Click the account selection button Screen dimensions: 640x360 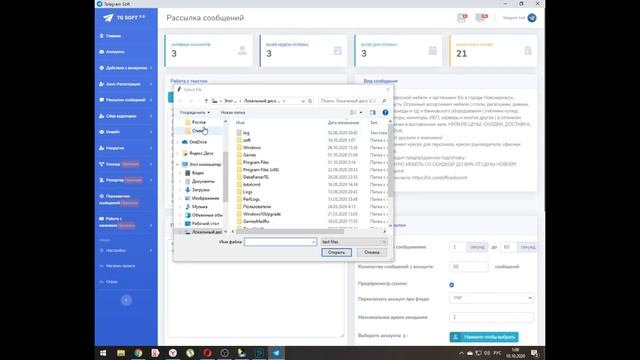(484, 337)
